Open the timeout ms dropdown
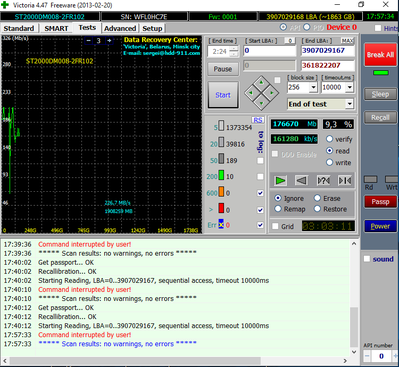 (349, 87)
